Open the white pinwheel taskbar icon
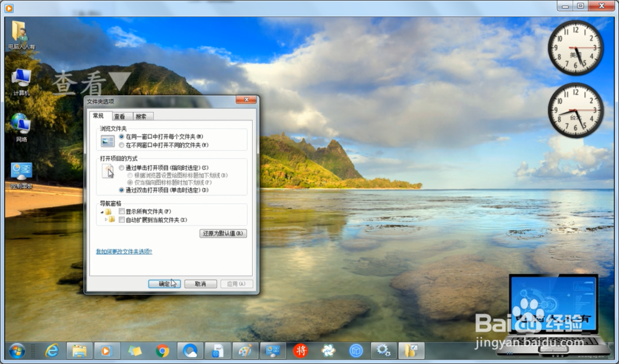 328,350
